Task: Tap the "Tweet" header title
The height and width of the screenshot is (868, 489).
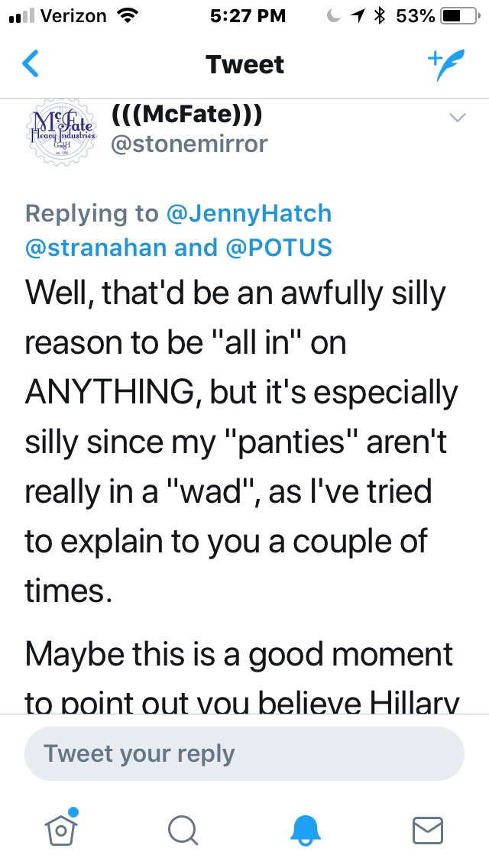Action: pyautogui.click(x=244, y=64)
